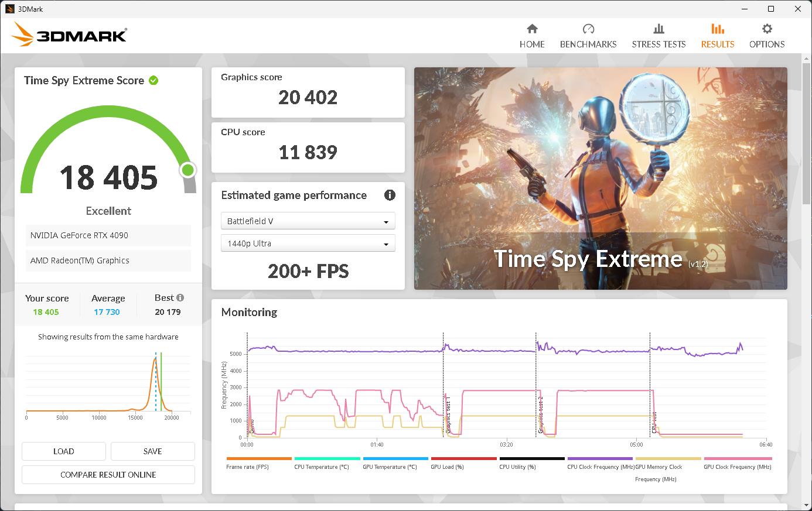Open the 1440p Ultra resolution dropdown
This screenshot has width=812, height=511.
(x=308, y=244)
